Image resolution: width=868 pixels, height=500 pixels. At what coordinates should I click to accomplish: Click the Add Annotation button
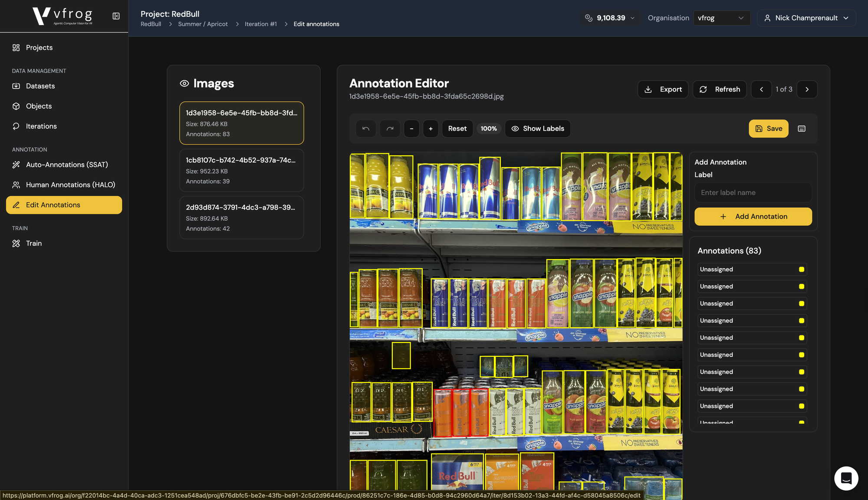[x=753, y=217]
